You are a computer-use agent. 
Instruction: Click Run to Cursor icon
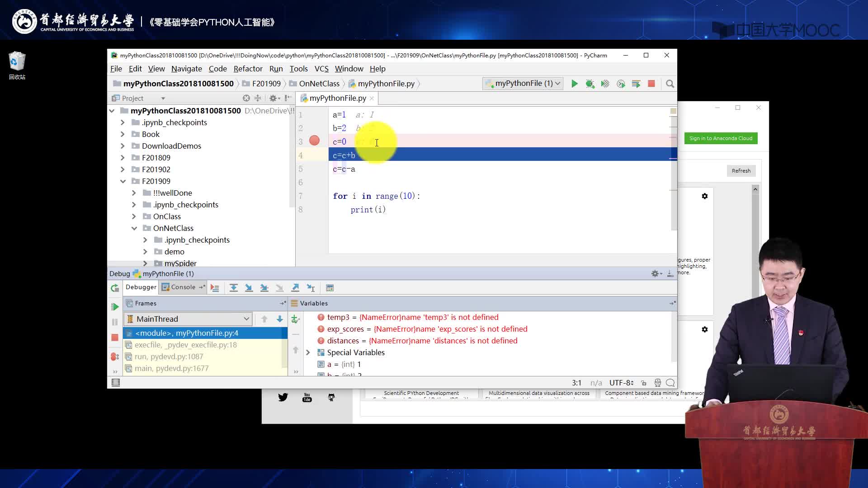pos(311,288)
